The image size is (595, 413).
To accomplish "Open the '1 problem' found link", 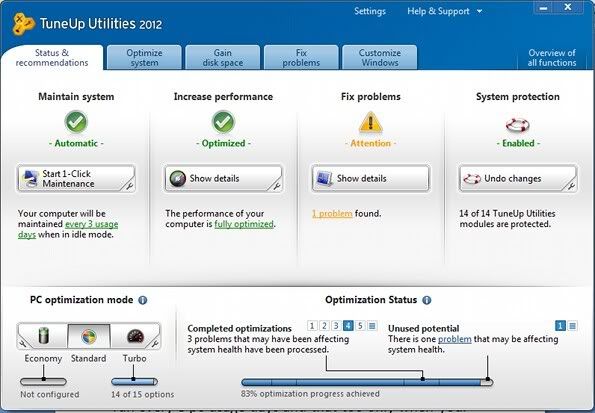I will 332,214.
